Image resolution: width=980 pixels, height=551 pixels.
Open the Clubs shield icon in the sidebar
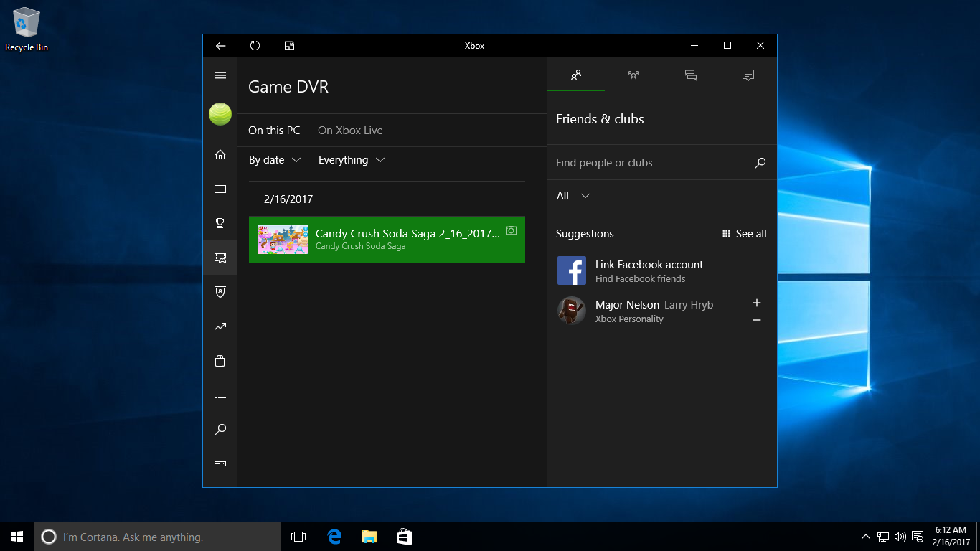(220, 292)
